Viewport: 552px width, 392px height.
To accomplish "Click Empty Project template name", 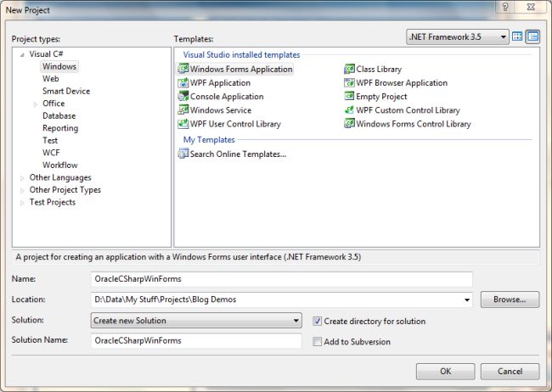I will coord(381,97).
